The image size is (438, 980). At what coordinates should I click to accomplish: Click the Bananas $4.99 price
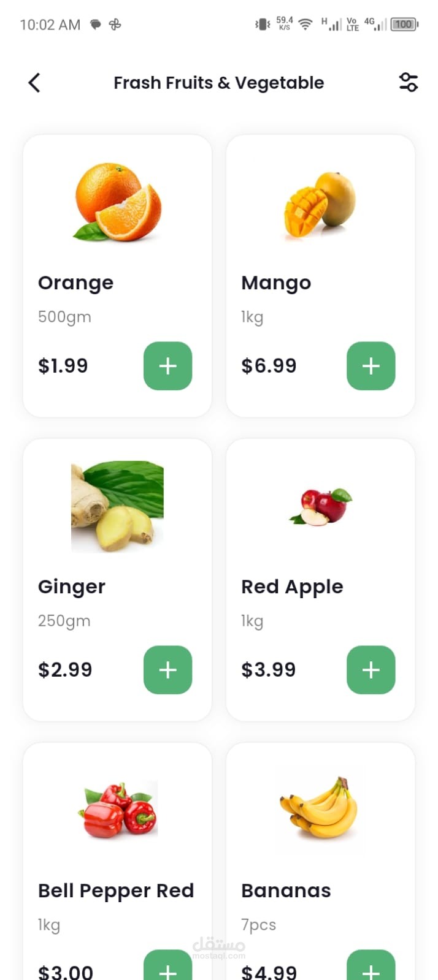(269, 971)
